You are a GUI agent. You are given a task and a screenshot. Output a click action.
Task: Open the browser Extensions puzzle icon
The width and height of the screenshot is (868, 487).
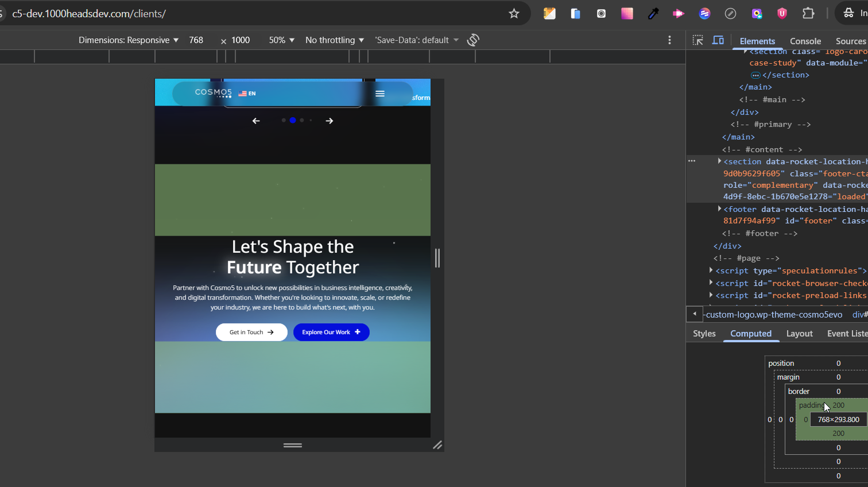pos(808,13)
